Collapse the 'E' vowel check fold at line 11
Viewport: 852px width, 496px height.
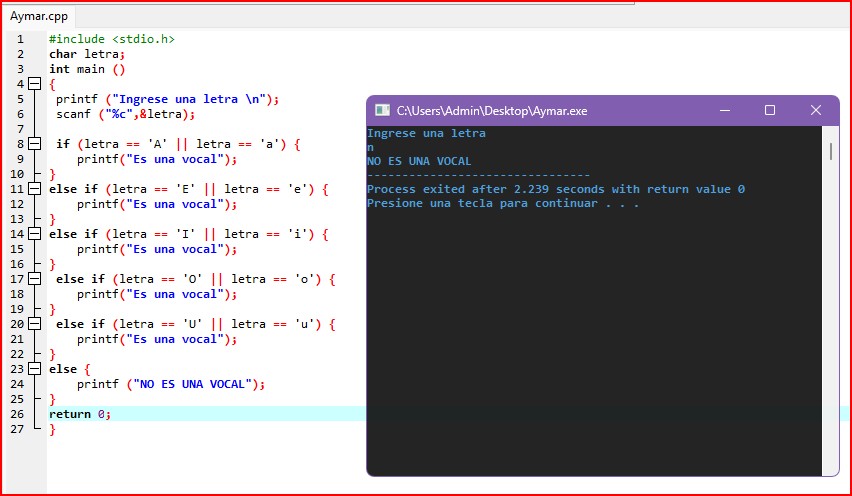35,189
